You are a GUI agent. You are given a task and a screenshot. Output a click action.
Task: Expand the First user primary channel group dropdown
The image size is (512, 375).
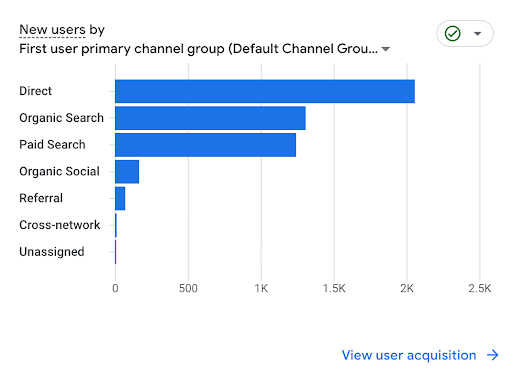tap(386, 49)
